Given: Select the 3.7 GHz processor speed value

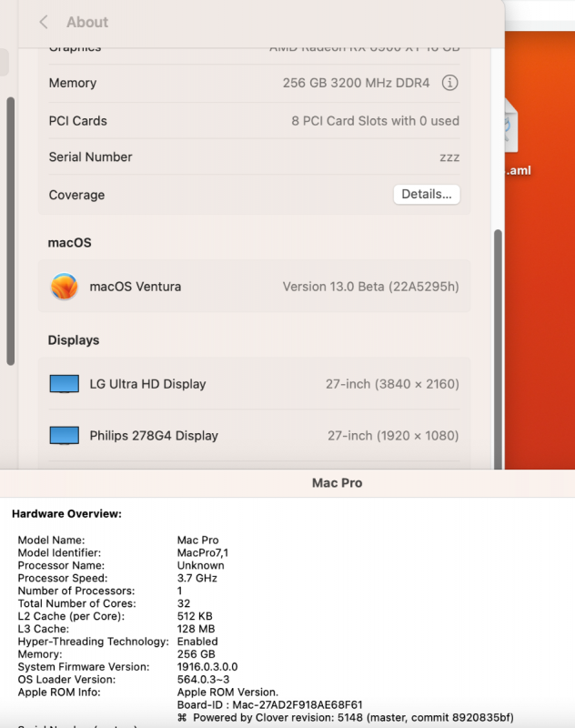Looking at the screenshot, I should pyautogui.click(x=197, y=578).
